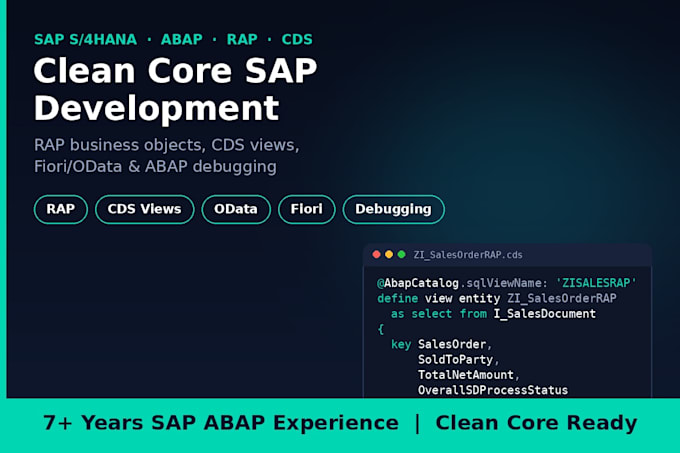Click the yellow minimize dot on code window

point(389,254)
